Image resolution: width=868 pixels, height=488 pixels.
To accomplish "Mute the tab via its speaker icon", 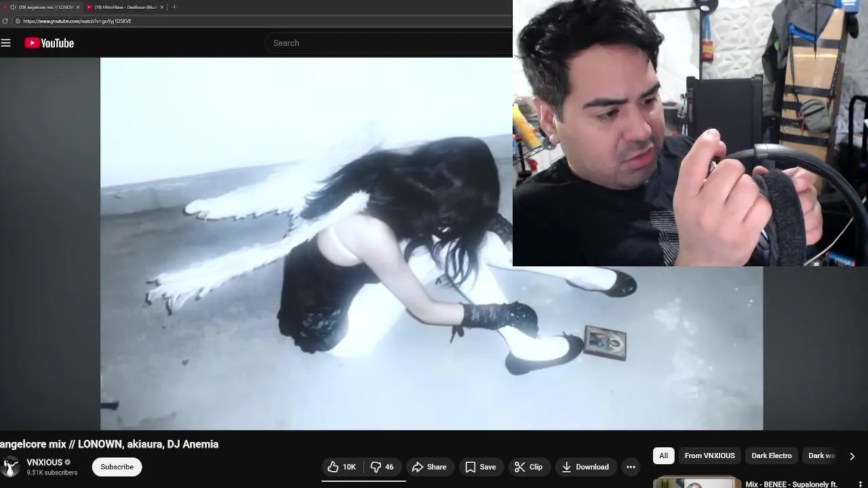I will pyautogui.click(x=13, y=7).
